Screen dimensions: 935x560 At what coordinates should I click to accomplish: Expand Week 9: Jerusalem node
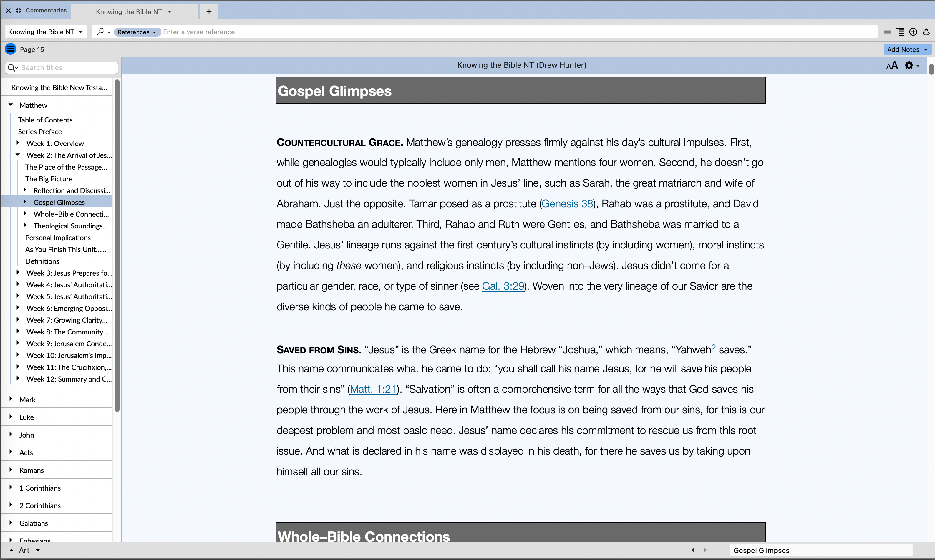18,343
